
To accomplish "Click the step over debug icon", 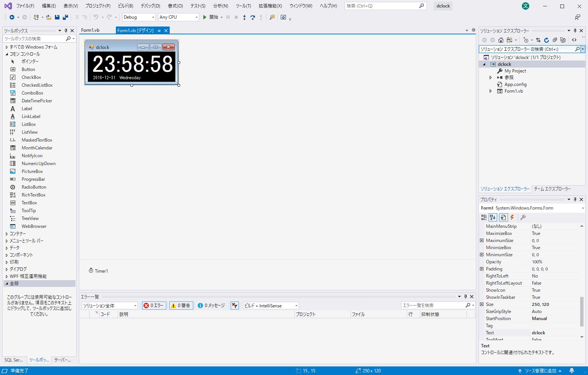I will click(253, 17).
